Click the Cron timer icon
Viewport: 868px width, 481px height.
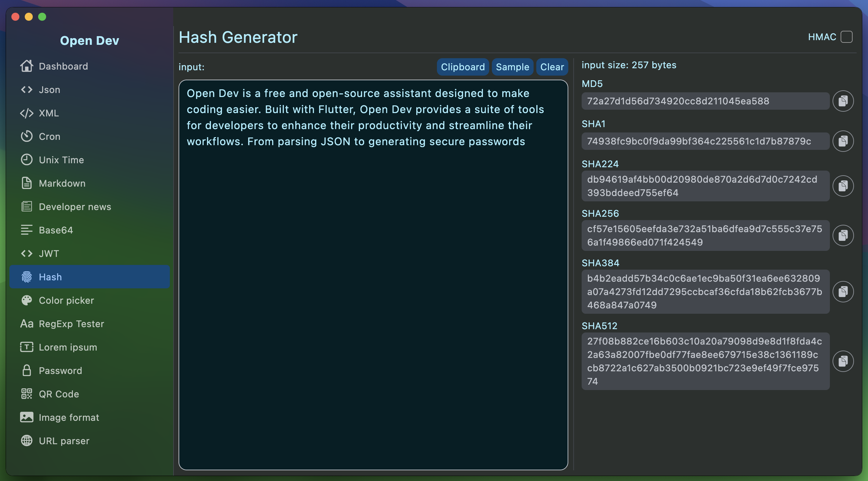(27, 136)
